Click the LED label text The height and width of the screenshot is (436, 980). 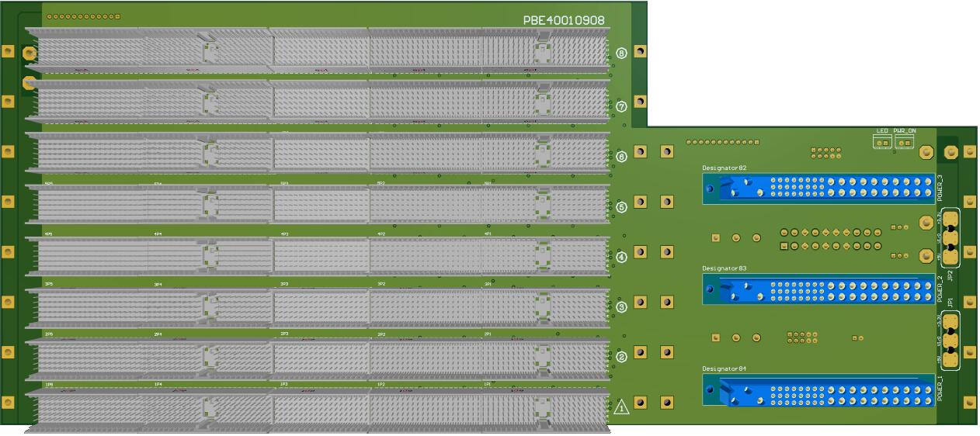[881, 131]
